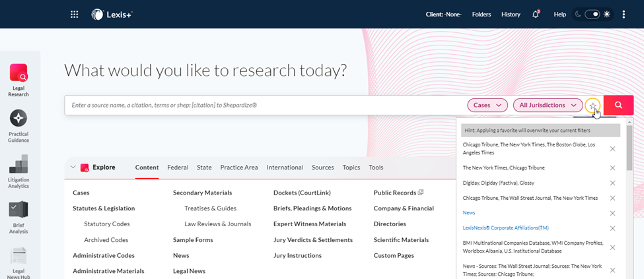Switch to the Sources tab

pyautogui.click(x=323, y=168)
